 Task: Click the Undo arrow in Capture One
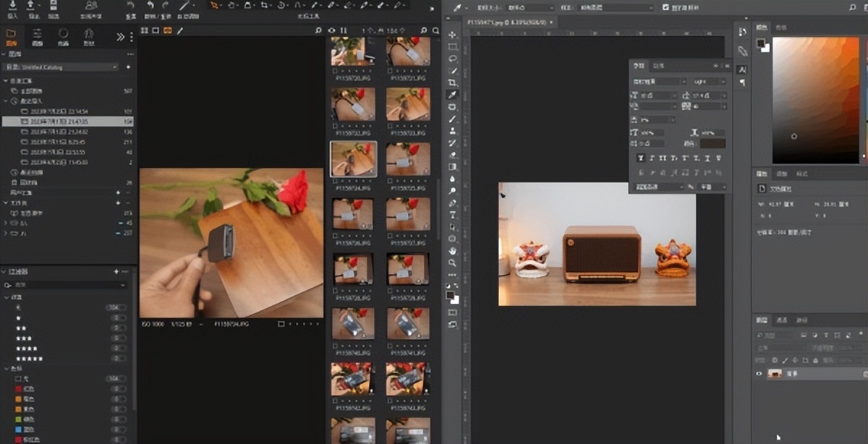(x=150, y=6)
